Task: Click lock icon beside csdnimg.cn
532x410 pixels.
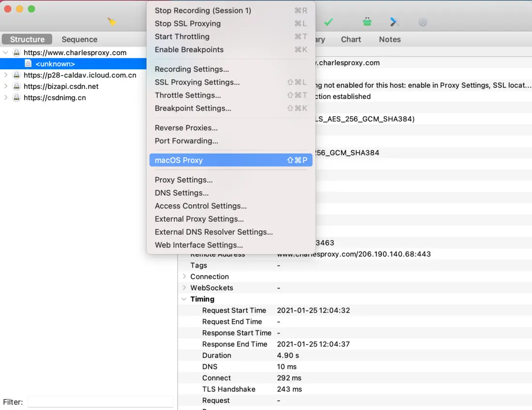Action: point(16,98)
